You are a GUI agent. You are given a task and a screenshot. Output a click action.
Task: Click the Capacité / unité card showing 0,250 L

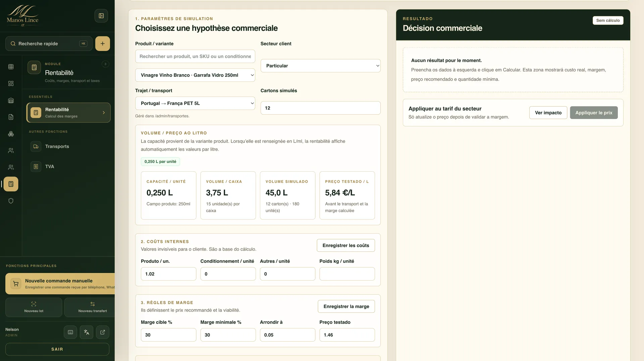coord(169,195)
